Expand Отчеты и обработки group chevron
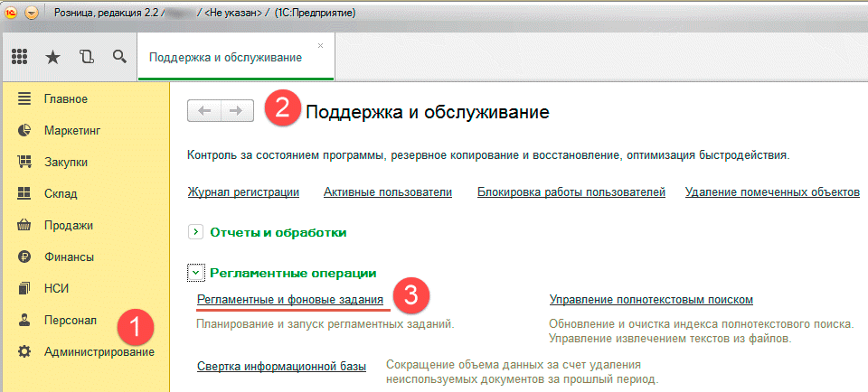The image size is (868, 392). coord(195,232)
